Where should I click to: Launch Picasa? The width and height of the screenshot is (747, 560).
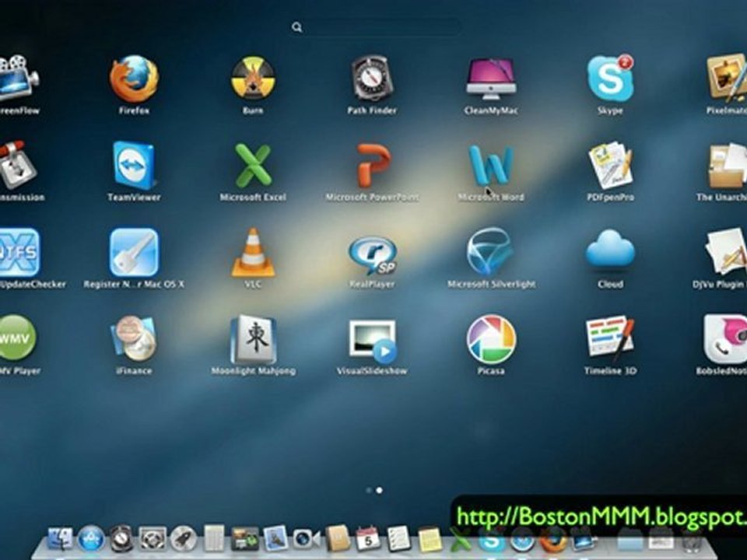[x=491, y=339]
